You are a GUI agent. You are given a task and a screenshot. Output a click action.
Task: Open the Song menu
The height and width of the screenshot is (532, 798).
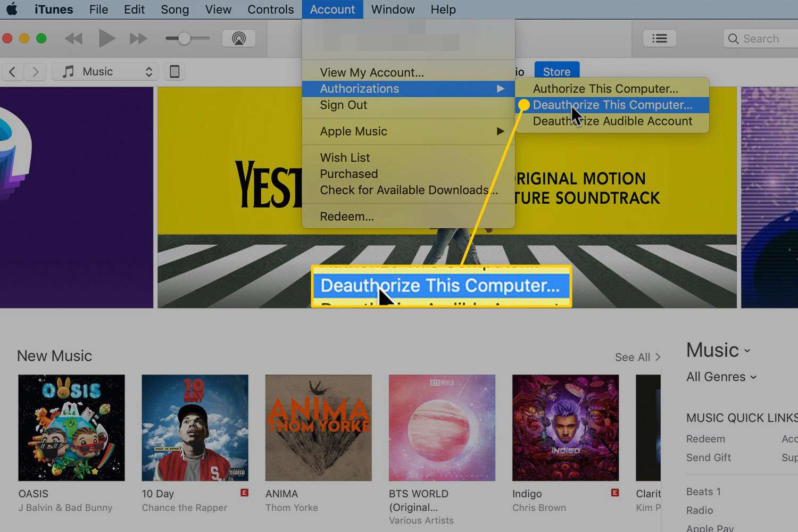pyautogui.click(x=174, y=10)
